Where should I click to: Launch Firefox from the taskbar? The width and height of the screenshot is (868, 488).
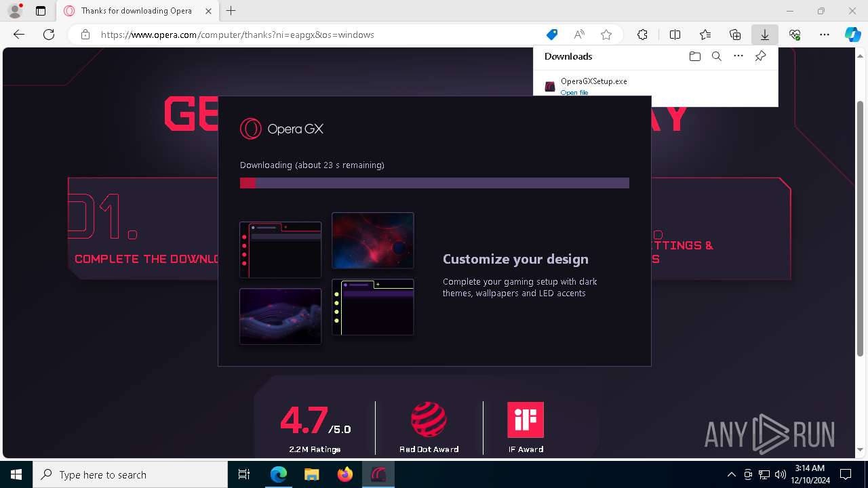345,474
